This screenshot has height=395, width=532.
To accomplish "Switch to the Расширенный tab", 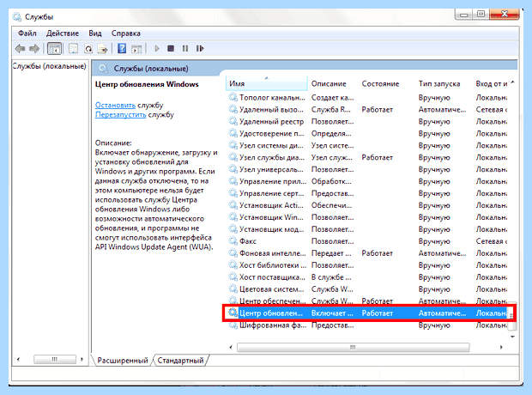I will (x=123, y=361).
